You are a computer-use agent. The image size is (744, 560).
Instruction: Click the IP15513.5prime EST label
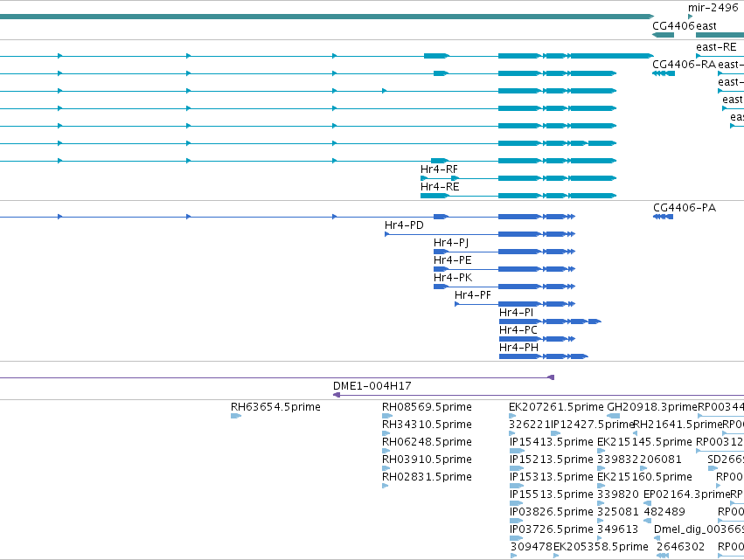[x=552, y=494]
